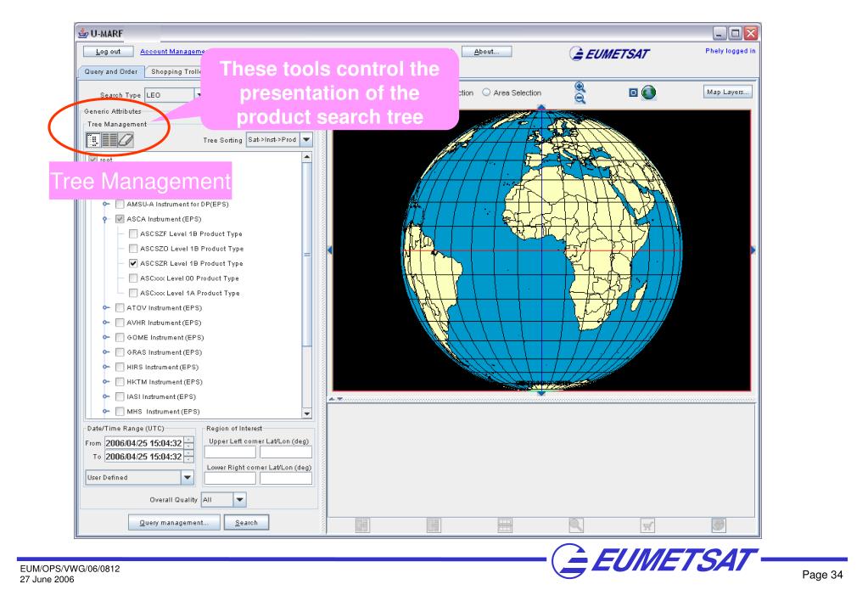The height and width of the screenshot is (601, 868).
Task: Check ASCxxx Level 1A Product Type
Action: [133, 293]
